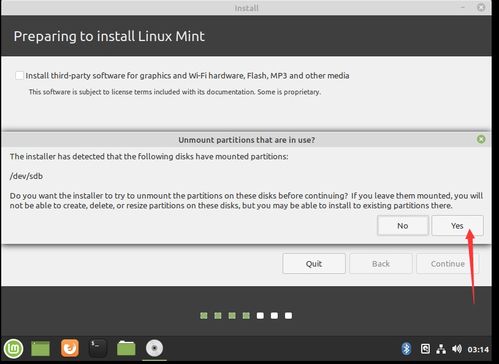This screenshot has width=499, height=364.
Task: Minimize the Install window
Action: pyautogui.click(x=463, y=7)
